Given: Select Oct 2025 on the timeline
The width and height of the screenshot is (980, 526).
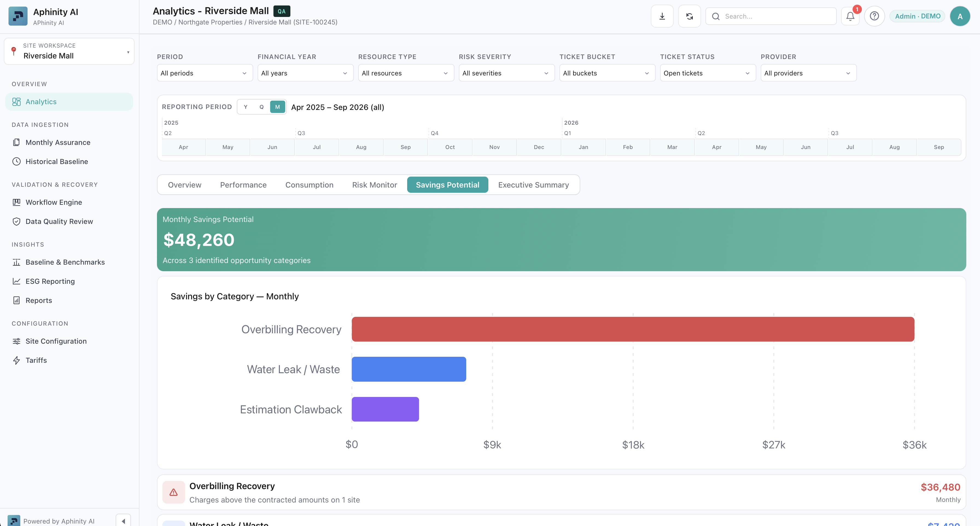Looking at the screenshot, I should pyautogui.click(x=450, y=147).
